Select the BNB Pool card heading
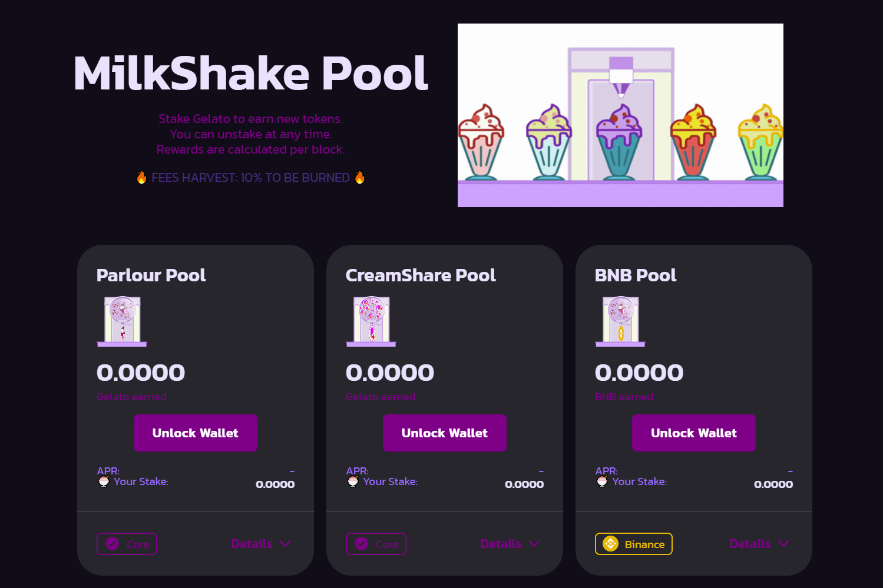This screenshot has width=883, height=588. pyautogui.click(x=635, y=275)
